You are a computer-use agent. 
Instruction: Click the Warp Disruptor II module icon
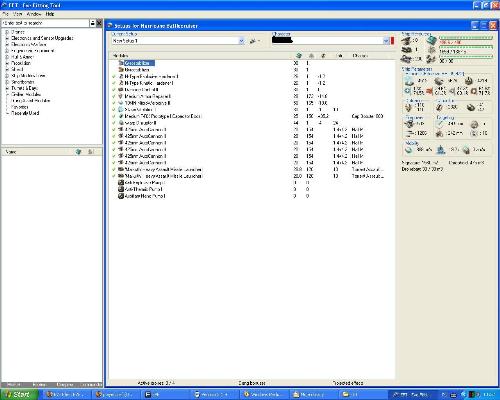point(121,123)
